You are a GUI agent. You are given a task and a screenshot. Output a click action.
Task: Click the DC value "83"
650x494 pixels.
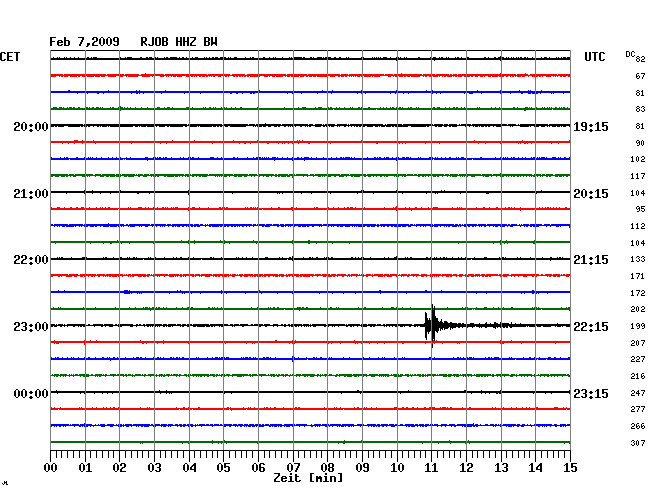pyautogui.click(x=640, y=109)
